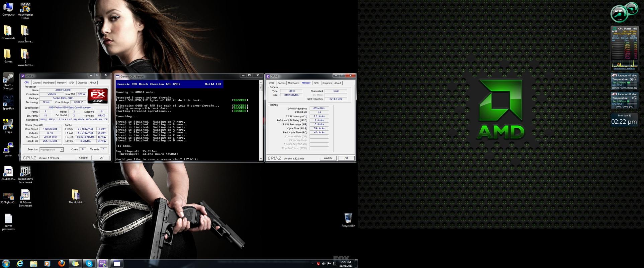
Task: Open SniperEliteV2 Benchmark desktop icon
Action: click(25, 175)
